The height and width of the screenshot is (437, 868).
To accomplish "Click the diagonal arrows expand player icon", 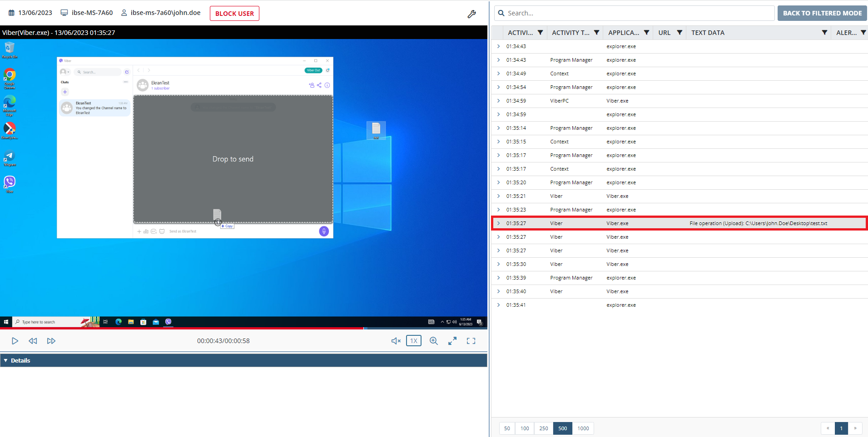I will point(452,341).
